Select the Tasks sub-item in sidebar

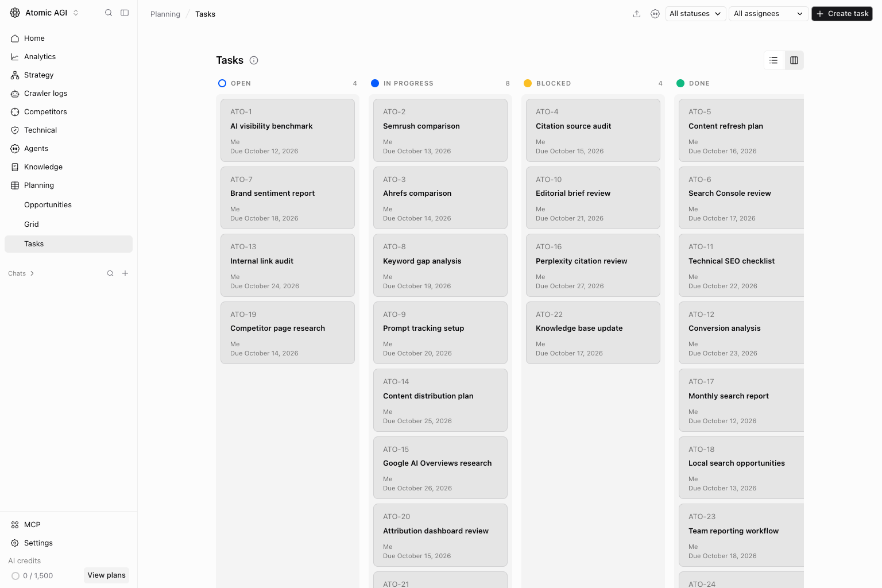coord(68,244)
